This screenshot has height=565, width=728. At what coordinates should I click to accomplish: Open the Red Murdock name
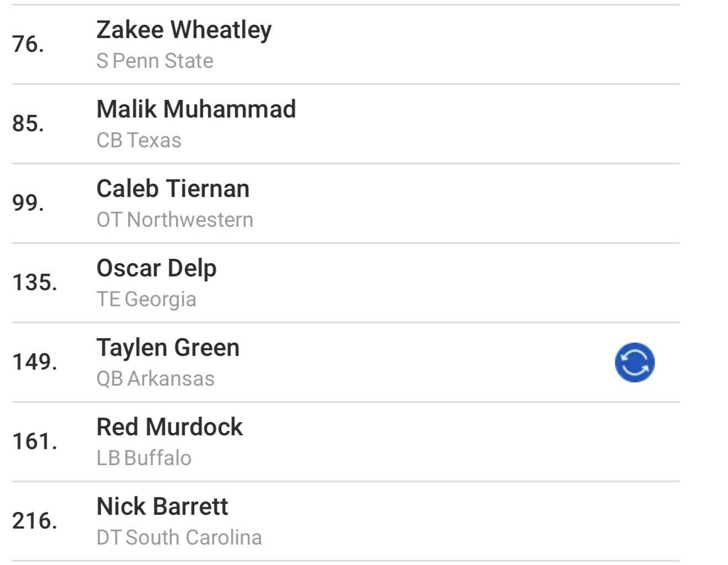[169, 427]
